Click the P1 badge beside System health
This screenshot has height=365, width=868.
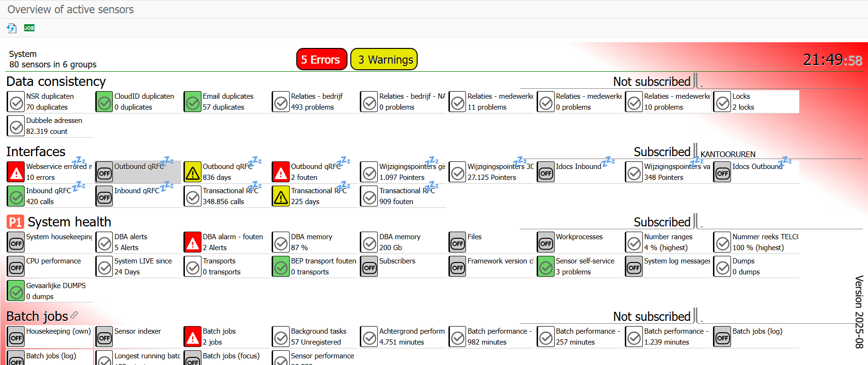click(x=15, y=222)
